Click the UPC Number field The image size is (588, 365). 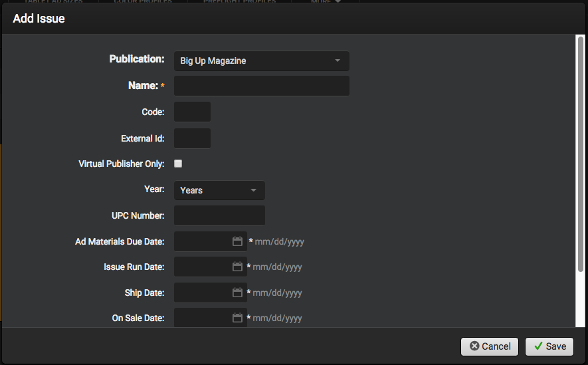point(219,215)
